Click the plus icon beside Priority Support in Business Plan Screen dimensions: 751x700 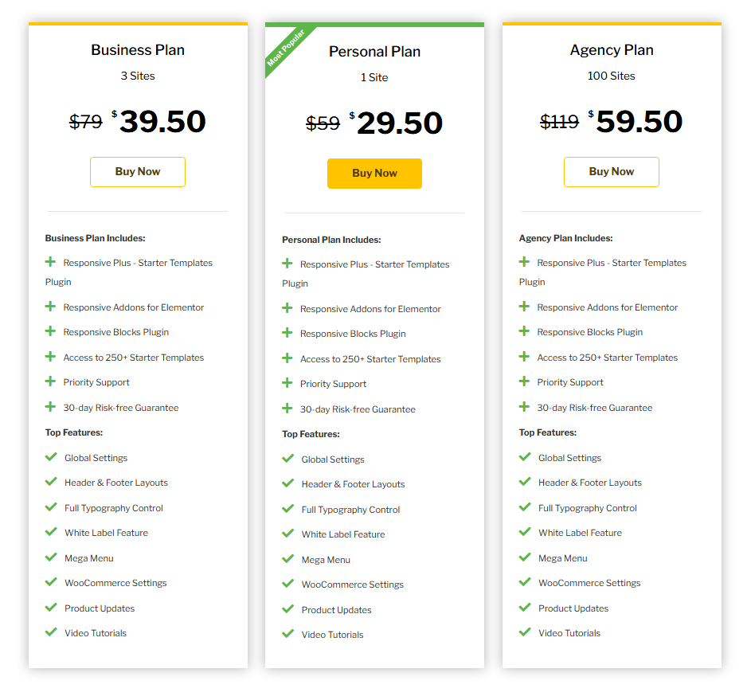pyautogui.click(x=50, y=382)
